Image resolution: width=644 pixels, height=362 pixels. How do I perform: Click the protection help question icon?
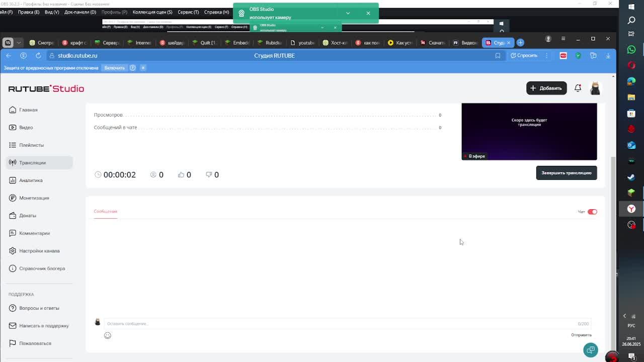[133, 67]
